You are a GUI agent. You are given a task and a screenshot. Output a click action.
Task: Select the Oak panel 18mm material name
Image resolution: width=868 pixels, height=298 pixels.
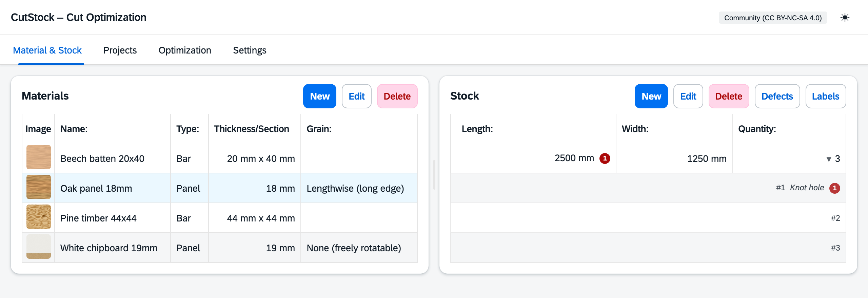[x=96, y=188]
